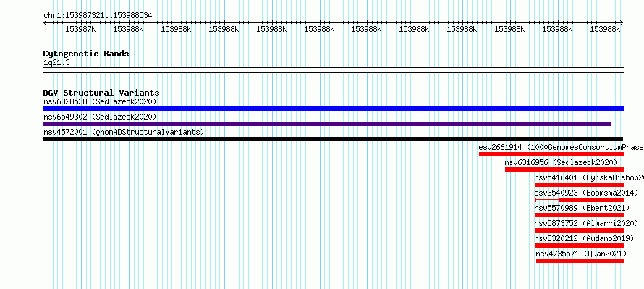Open nsv6316956 (Sedlazeck2020) label
Image resolution: width=644 pixels, height=289 pixels.
561,162
